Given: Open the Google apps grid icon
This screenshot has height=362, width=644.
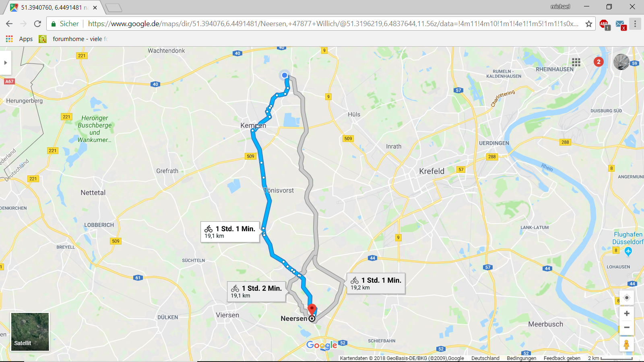Looking at the screenshot, I should click(x=576, y=62).
